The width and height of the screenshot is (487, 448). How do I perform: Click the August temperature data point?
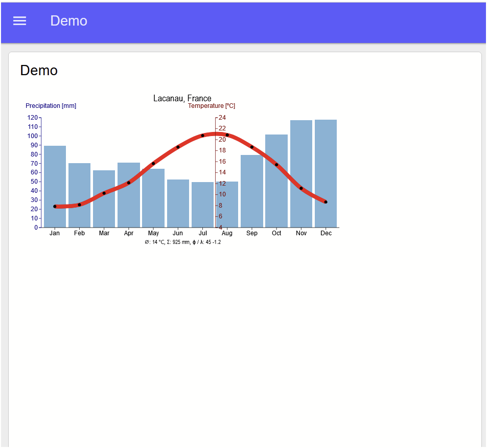(x=227, y=135)
